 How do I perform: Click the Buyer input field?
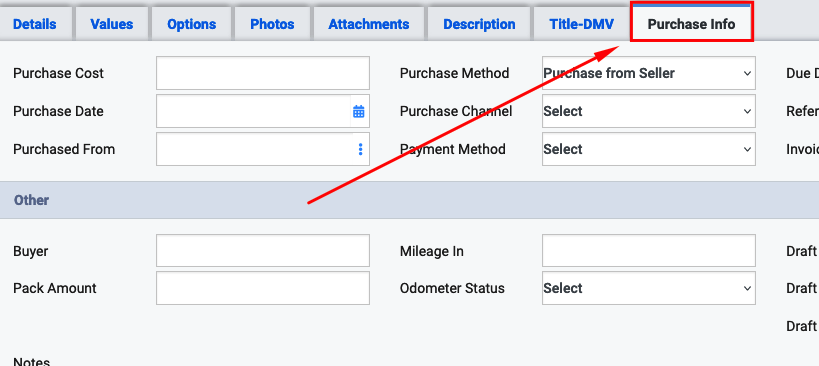(263, 251)
